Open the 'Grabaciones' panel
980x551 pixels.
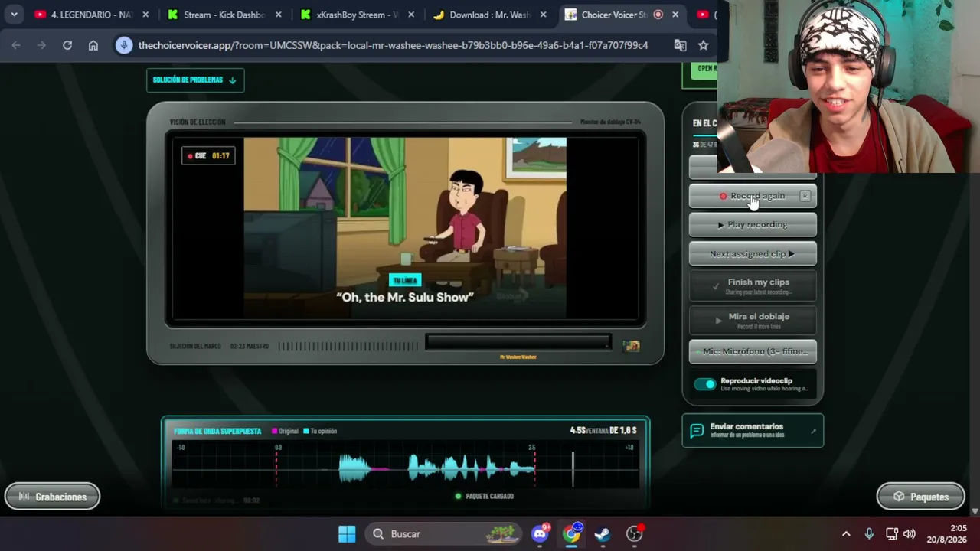(x=52, y=497)
